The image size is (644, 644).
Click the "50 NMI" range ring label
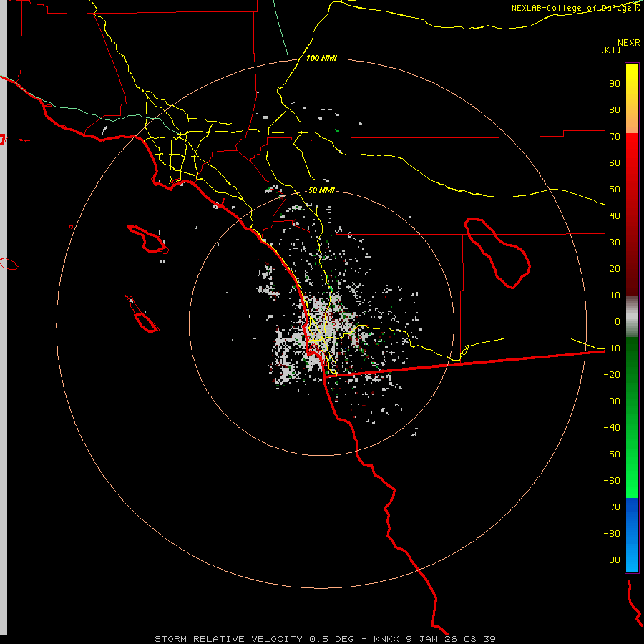321,190
